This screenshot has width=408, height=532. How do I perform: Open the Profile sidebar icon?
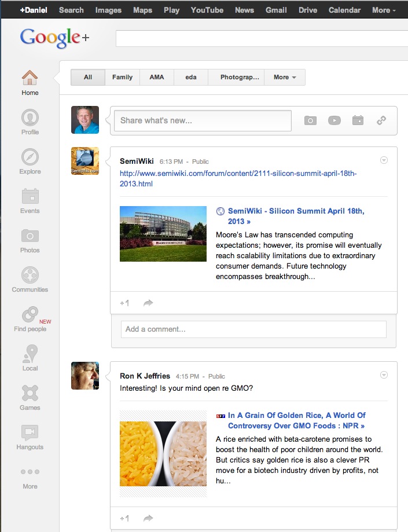click(x=30, y=119)
